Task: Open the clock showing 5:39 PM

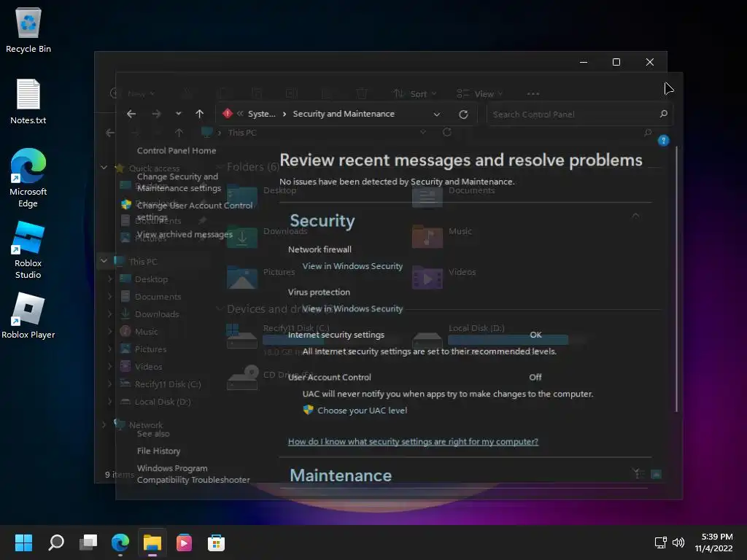Action: 713,542
